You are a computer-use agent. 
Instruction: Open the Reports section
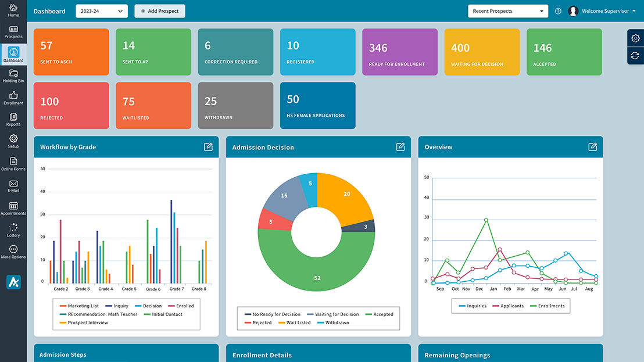point(13,119)
